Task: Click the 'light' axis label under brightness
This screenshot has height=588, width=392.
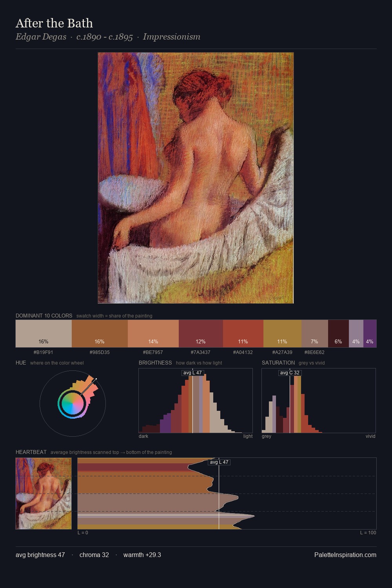Action: click(248, 436)
